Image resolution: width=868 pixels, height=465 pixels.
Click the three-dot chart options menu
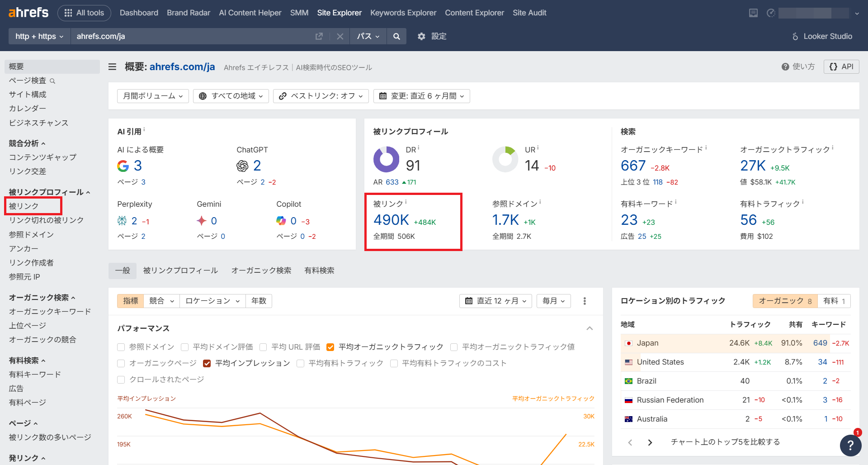[x=585, y=301]
